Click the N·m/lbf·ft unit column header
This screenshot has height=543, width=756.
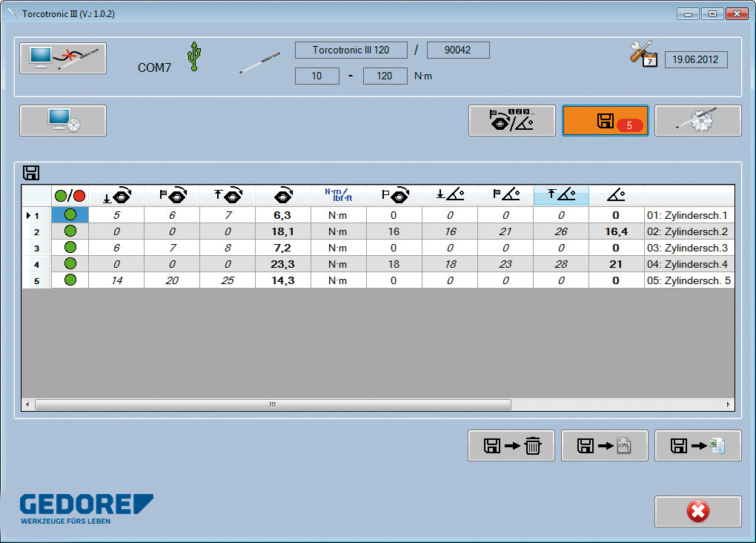tap(338, 196)
